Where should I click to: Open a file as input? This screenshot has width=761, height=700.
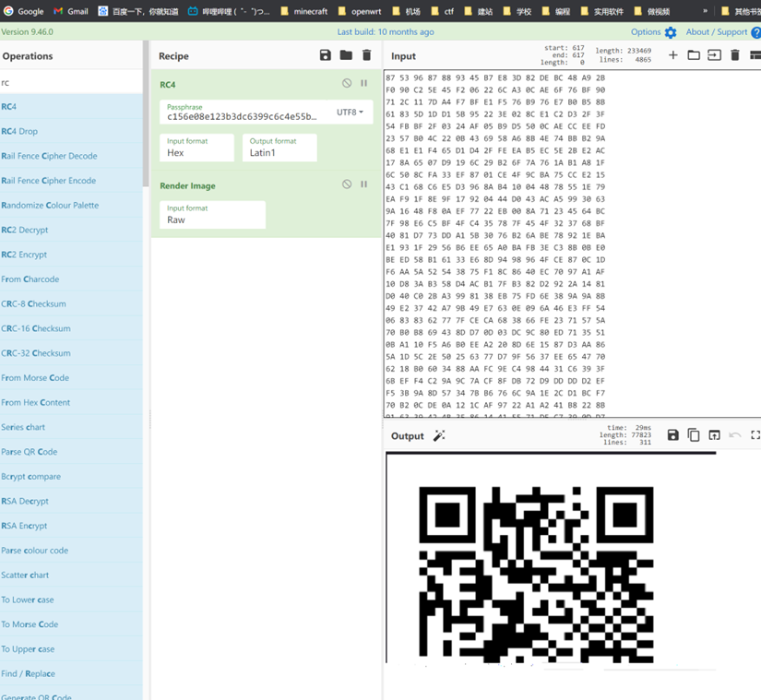714,55
